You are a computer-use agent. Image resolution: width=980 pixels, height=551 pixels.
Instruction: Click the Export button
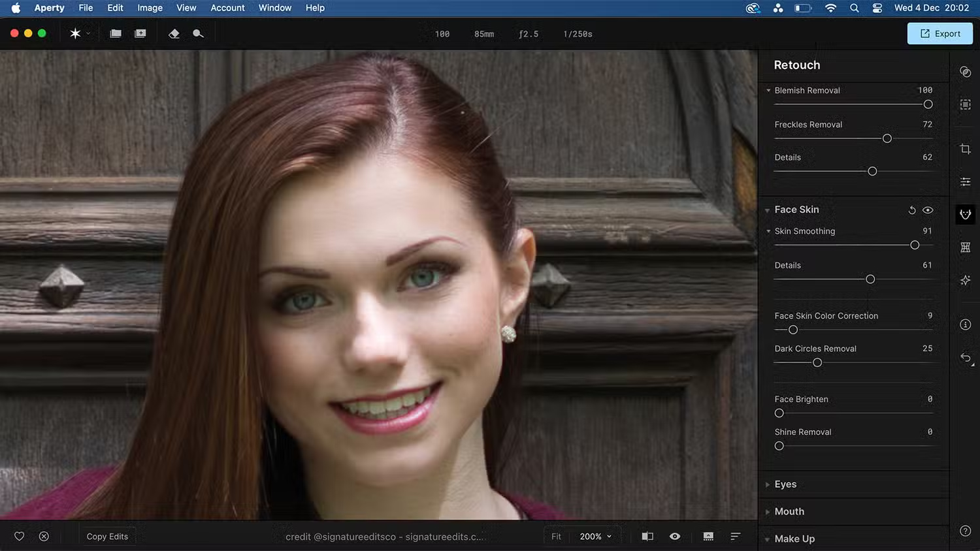[x=939, y=34]
